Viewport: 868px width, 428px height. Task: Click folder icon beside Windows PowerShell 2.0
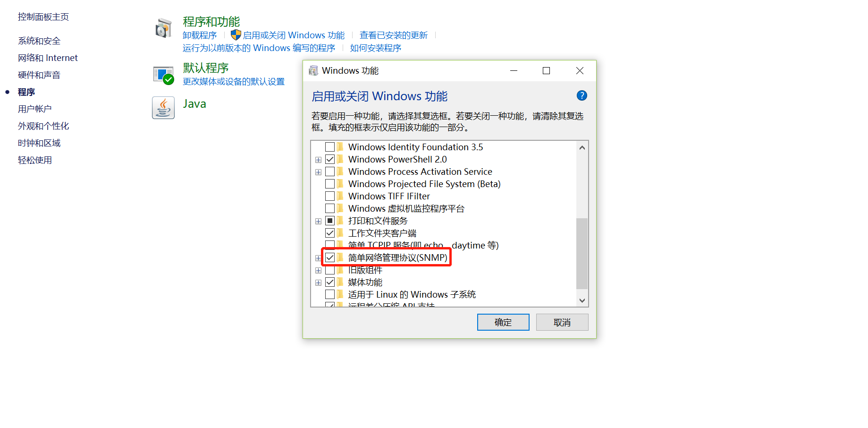click(x=340, y=159)
